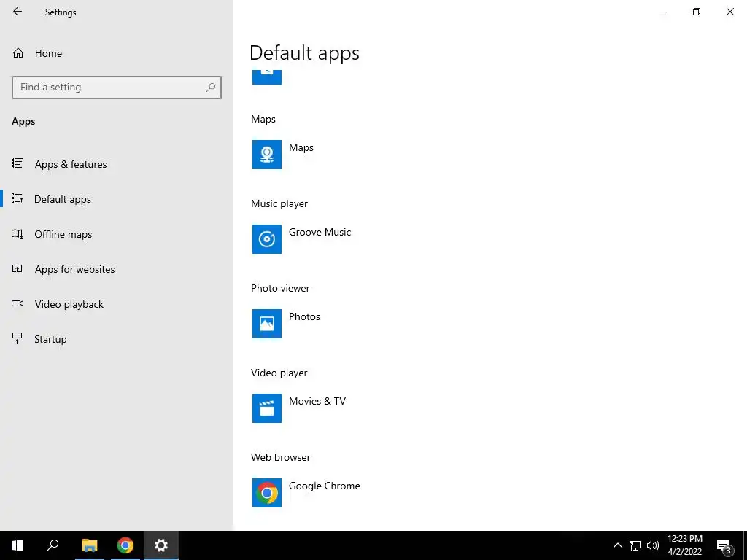
Task: Click the network icon in system tray
Action: [635, 545]
